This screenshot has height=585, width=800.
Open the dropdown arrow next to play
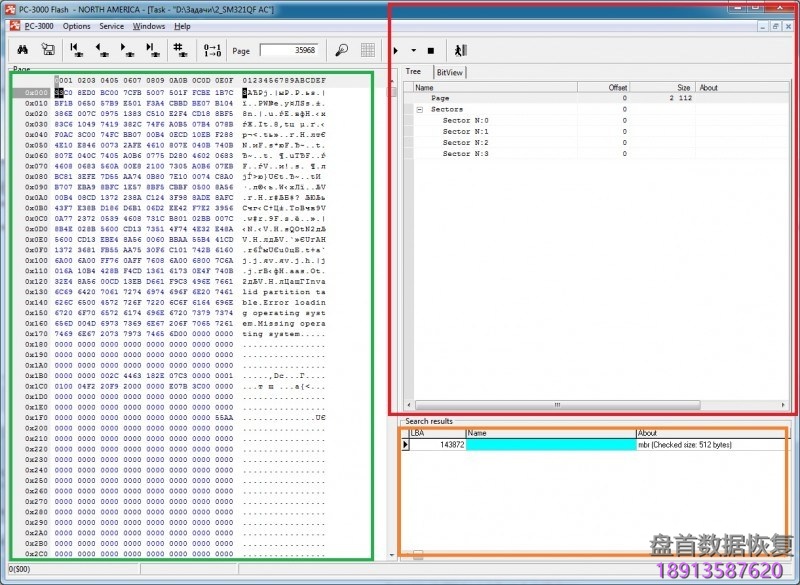click(414, 49)
